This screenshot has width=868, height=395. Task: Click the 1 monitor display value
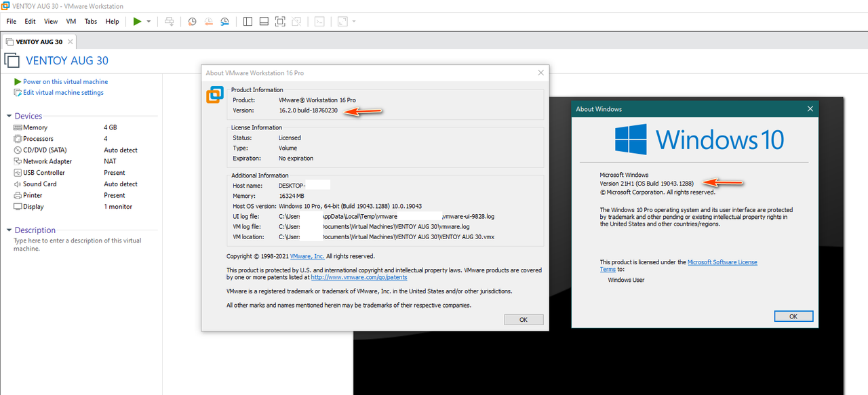(x=118, y=207)
